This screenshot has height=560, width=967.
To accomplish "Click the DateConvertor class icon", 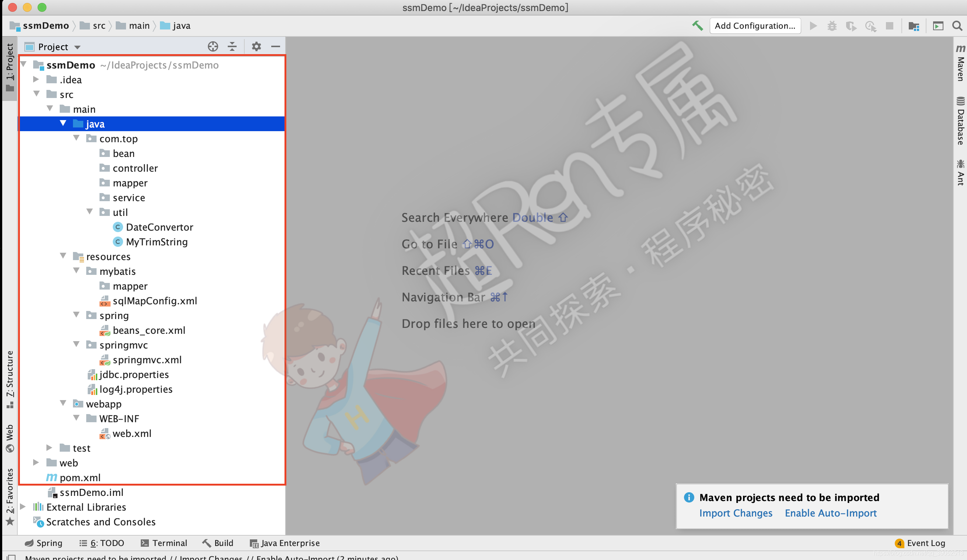I will click(x=118, y=227).
